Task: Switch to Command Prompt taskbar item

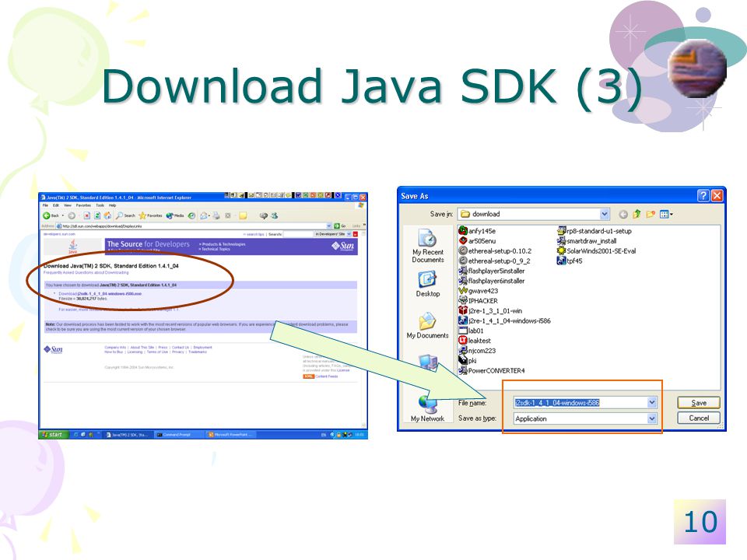Action: 179,434
